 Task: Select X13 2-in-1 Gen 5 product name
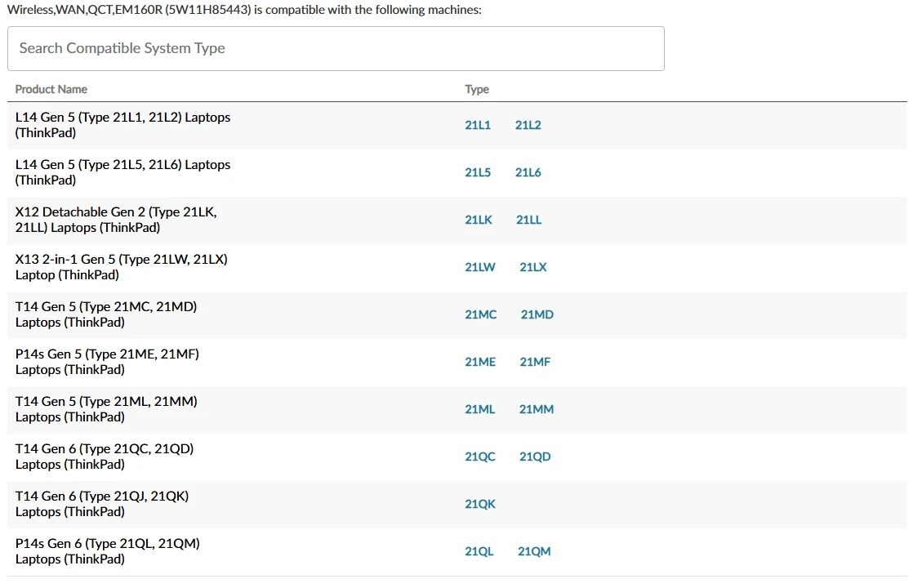coord(121,267)
